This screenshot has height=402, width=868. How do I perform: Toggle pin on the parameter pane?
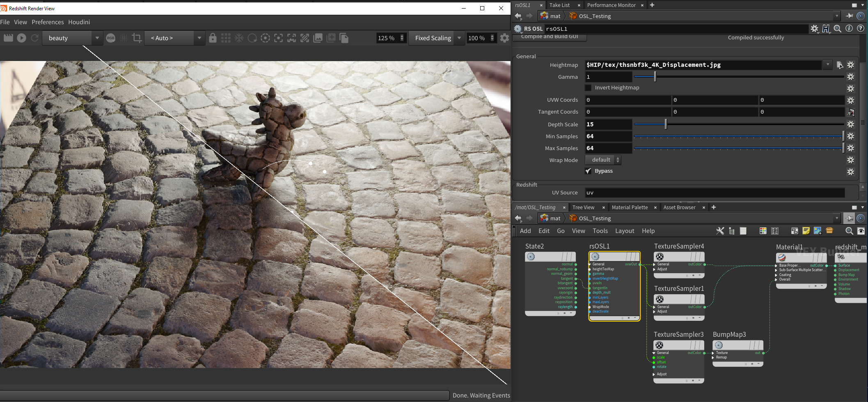(x=849, y=16)
